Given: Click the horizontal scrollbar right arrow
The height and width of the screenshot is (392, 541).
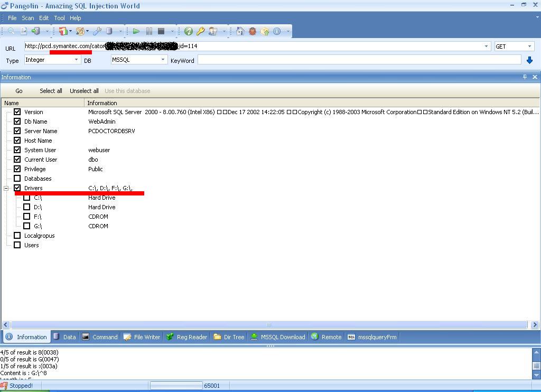Looking at the screenshot, I should click(x=535, y=325).
